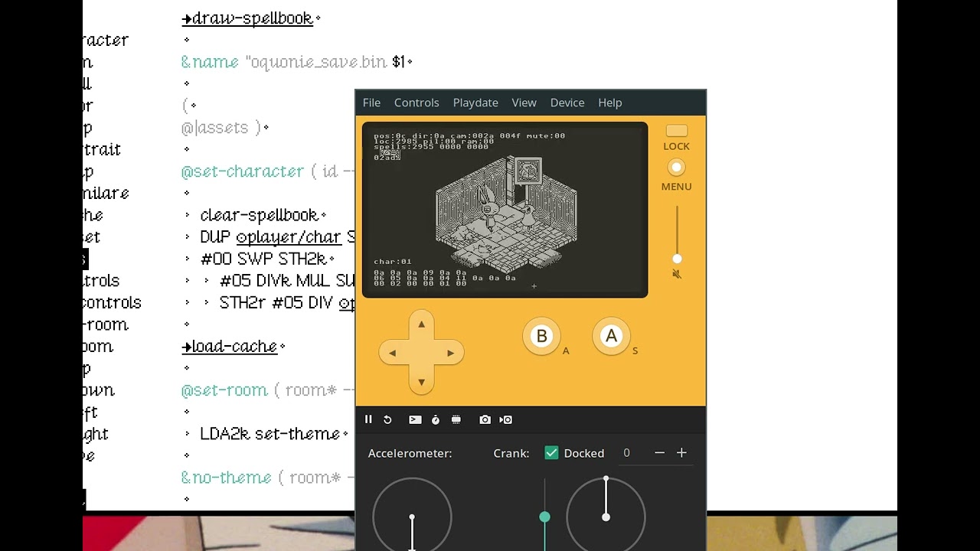Screen dimensions: 980x551
Task: Push the D-pad up arrow
Action: (x=421, y=324)
